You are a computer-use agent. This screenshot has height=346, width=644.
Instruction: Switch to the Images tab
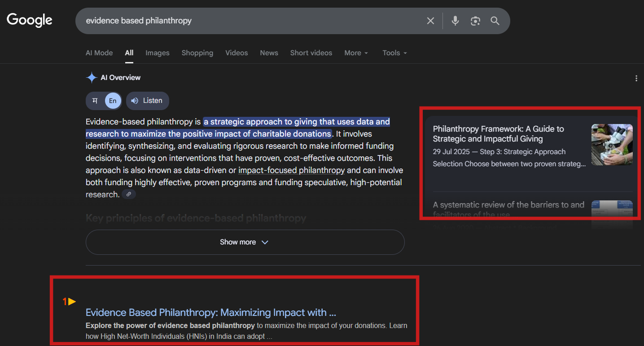coord(157,53)
